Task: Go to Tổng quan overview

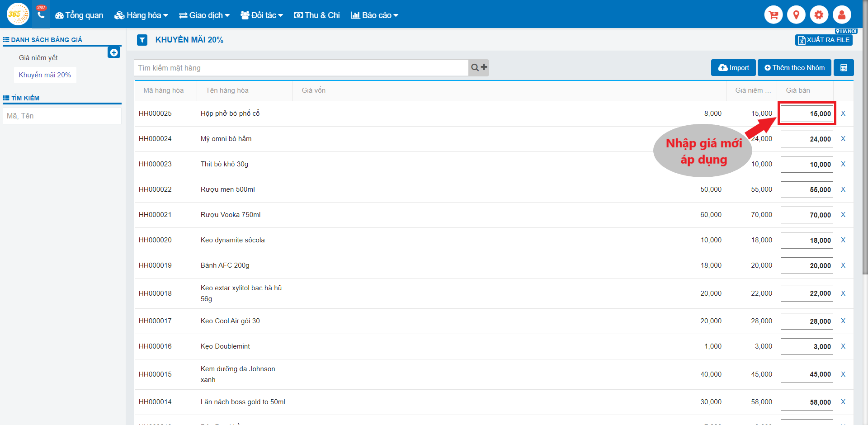Action: tap(79, 15)
